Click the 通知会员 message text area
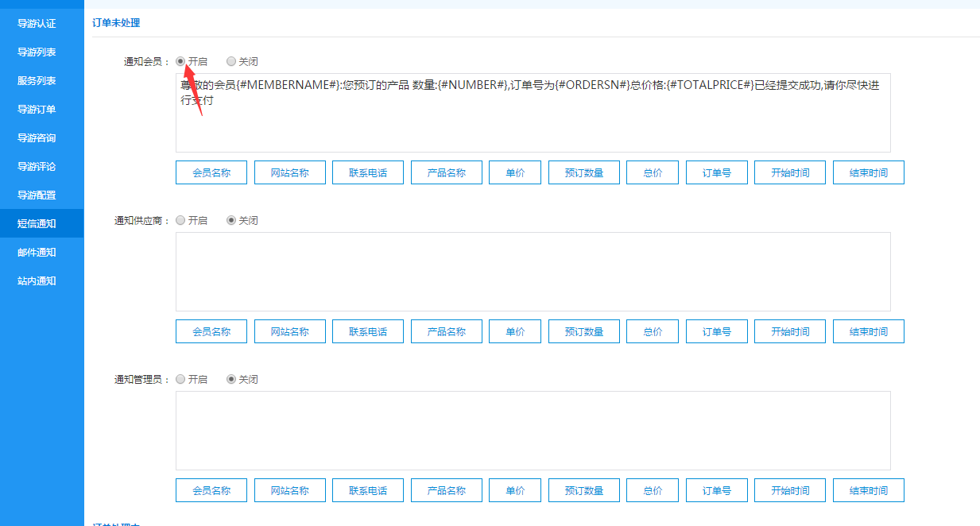Viewport: 980px width, 526px height. pyautogui.click(x=533, y=127)
